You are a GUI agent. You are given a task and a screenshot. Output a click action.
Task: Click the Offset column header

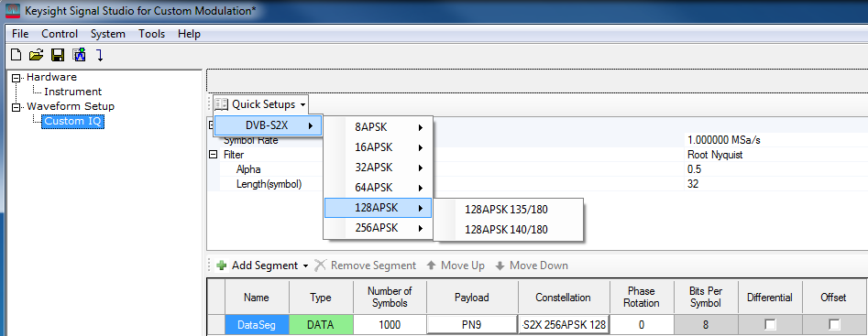pyautogui.click(x=834, y=298)
